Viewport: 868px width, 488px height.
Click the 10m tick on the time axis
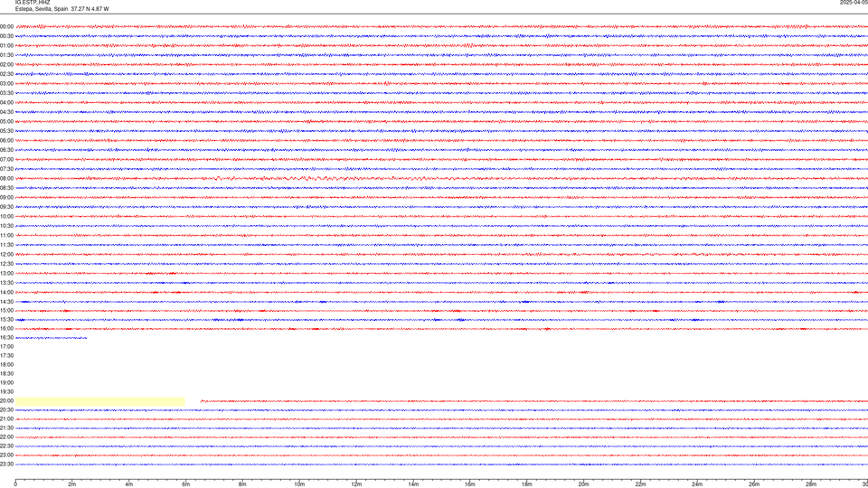click(x=299, y=484)
